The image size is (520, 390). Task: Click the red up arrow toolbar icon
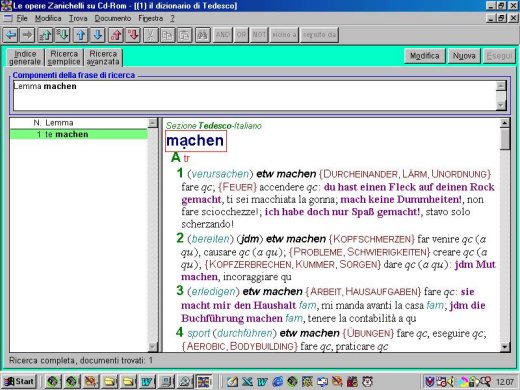[x=116, y=35]
